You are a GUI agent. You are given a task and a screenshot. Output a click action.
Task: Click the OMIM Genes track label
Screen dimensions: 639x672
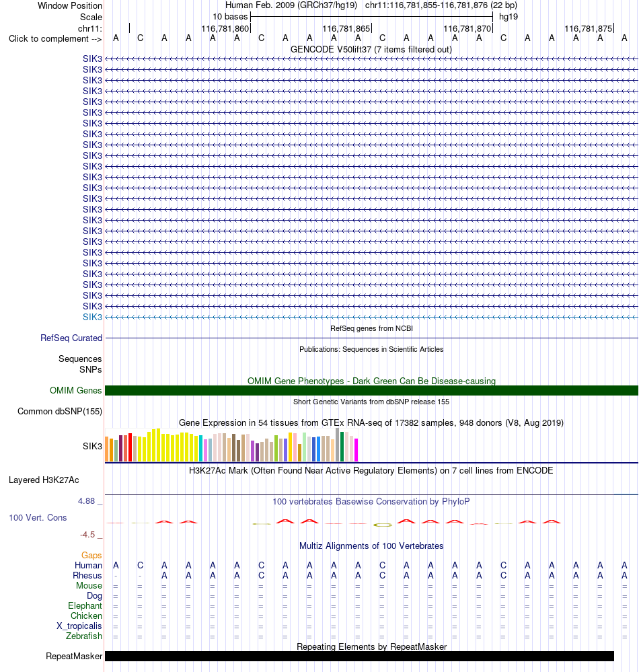tap(76, 390)
